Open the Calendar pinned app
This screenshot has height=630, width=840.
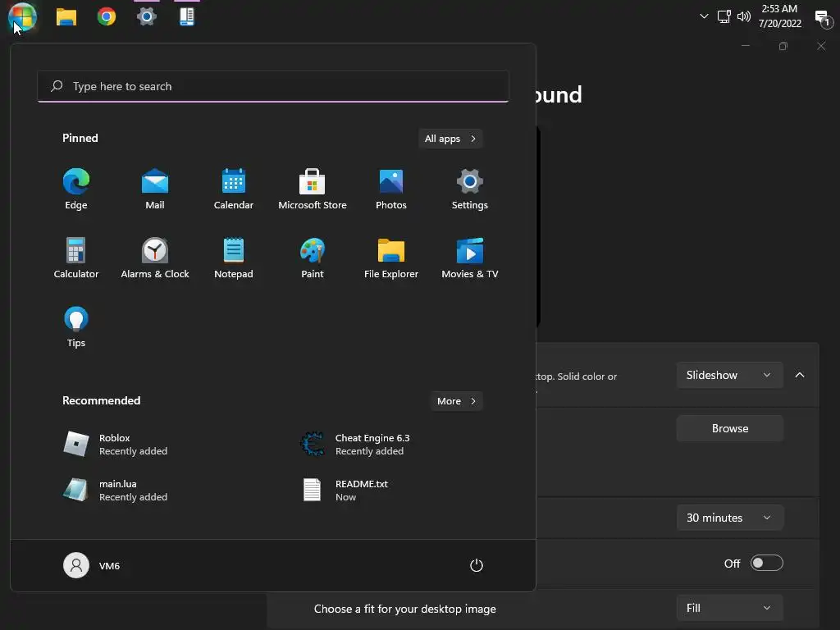pos(234,189)
